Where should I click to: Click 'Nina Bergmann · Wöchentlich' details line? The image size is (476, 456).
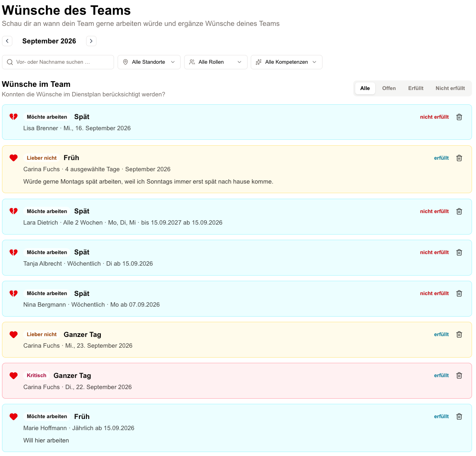(x=91, y=305)
